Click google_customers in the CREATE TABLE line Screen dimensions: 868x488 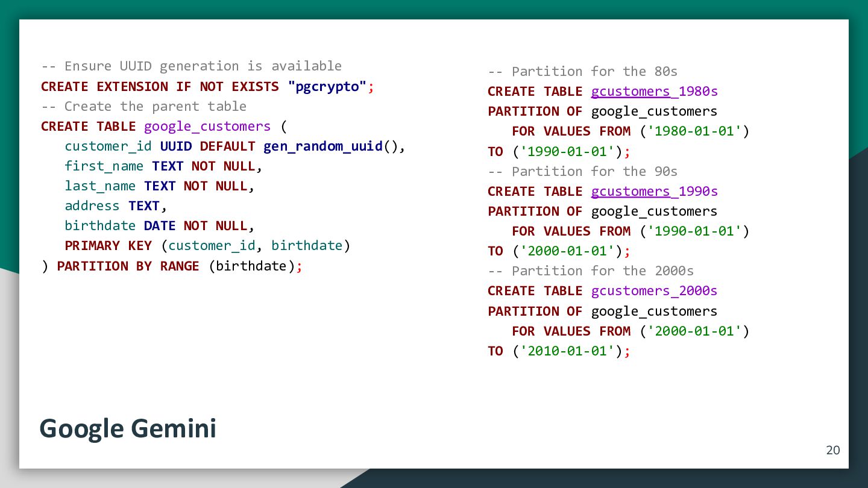coord(207,127)
